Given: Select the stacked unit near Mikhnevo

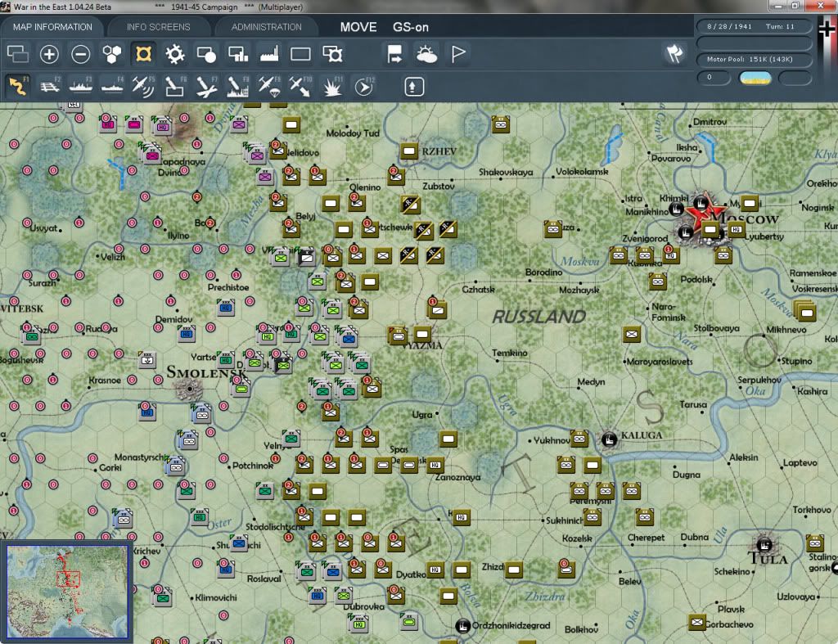Looking at the screenshot, I should click(805, 312).
